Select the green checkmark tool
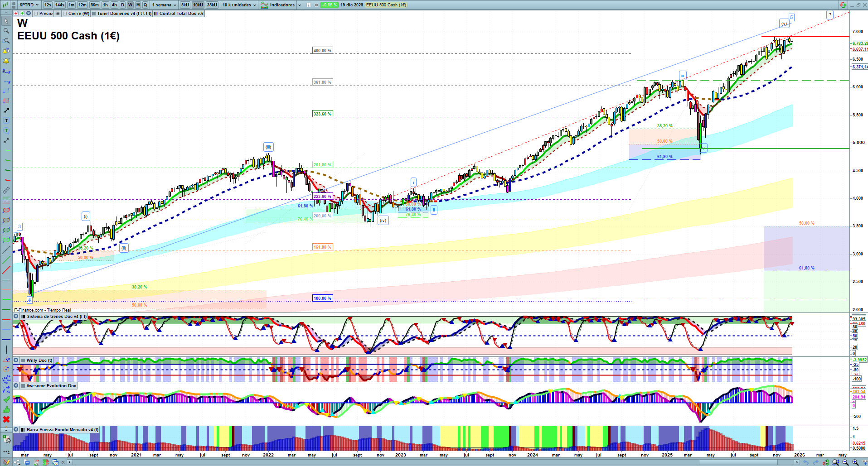Screen dimensions: 868x466 [6, 399]
